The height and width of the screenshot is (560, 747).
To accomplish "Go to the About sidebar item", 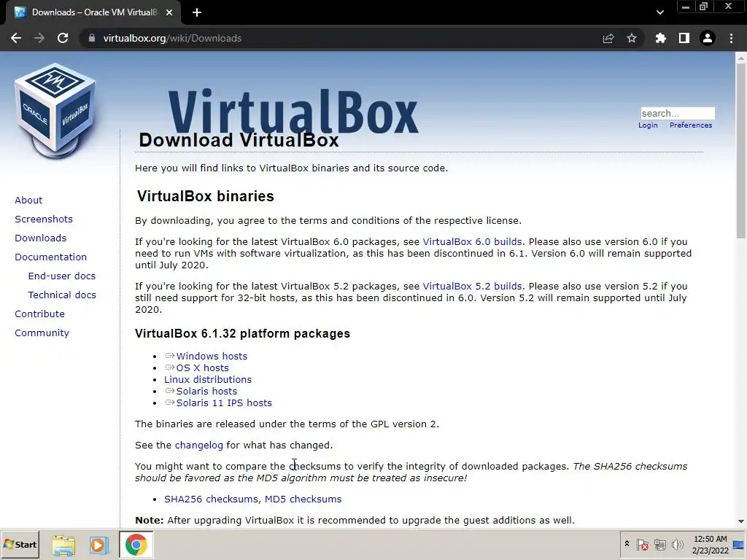I will click(28, 200).
